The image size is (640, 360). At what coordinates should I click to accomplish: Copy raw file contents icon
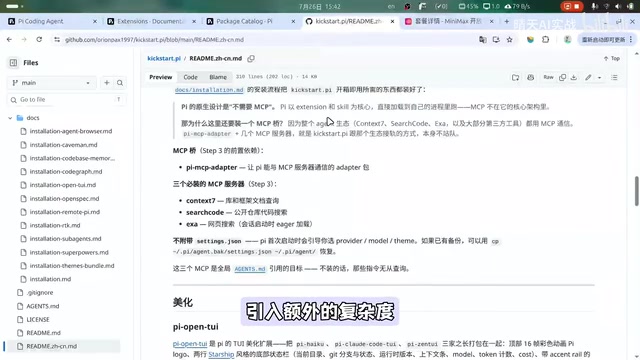point(562,77)
